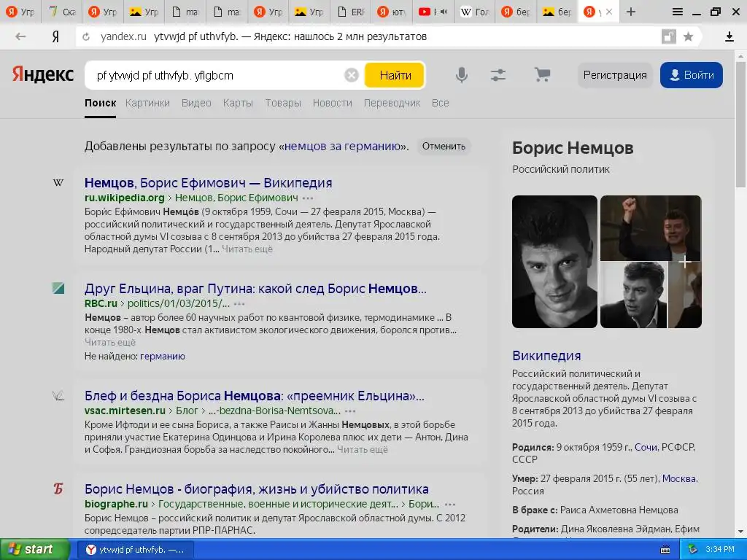Switch to the Картинки search tab

tap(147, 103)
